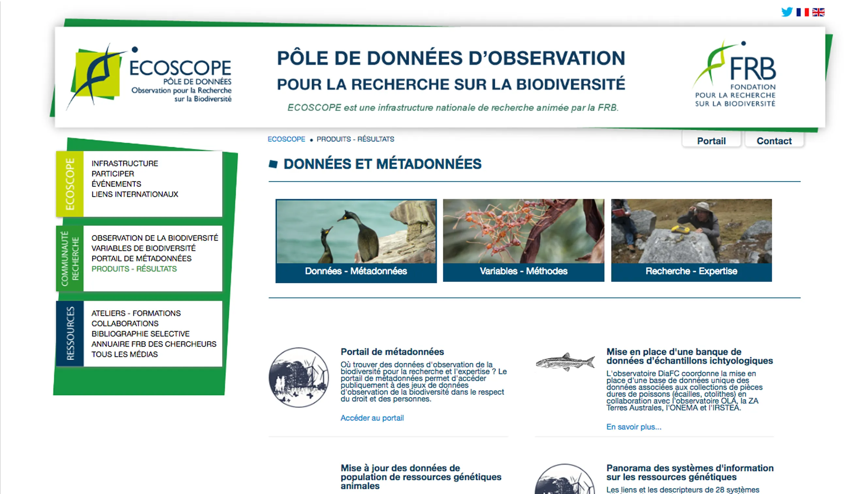This screenshot has width=868, height=494.
Task: Select Données - Métadonnées caption
Action: click(x=356, y=271)
